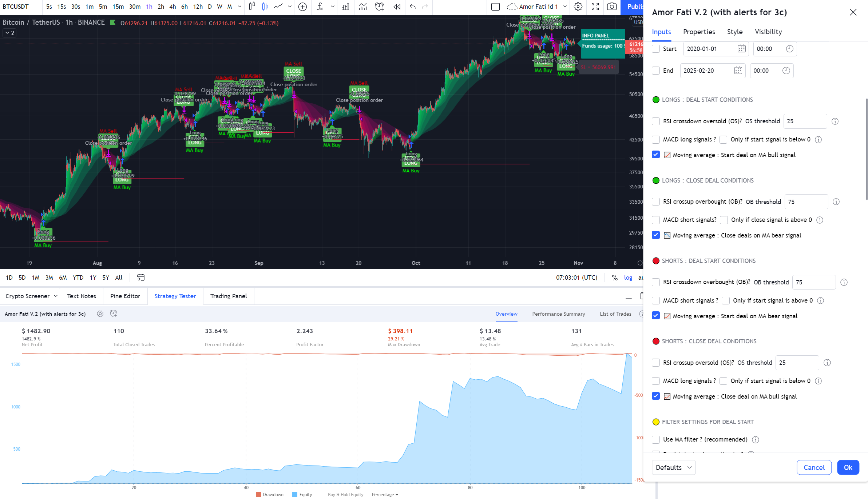Enable RSI crossdown oversold checkbox for longs
Viewport: 868px width, 499px height.
tap(656, 121)
